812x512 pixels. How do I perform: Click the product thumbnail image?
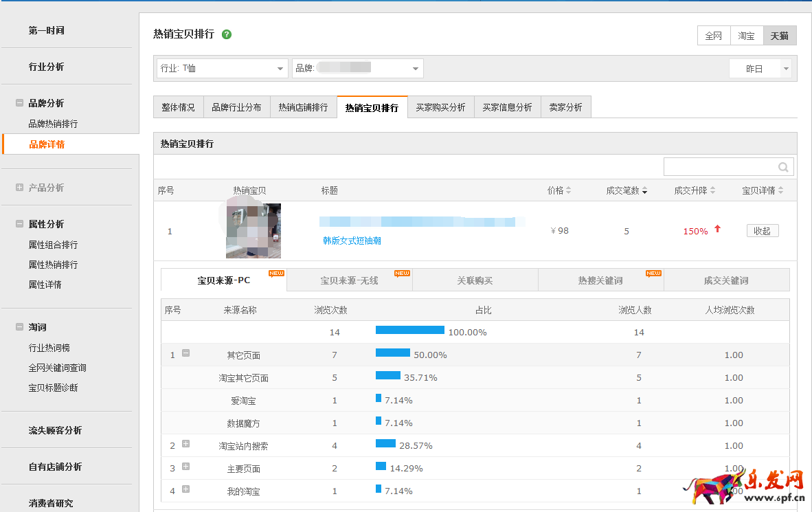point(253,231)
